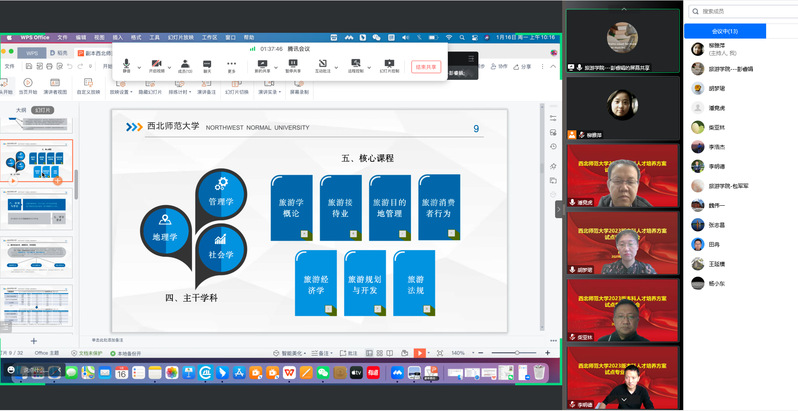Click the 本地备份开 status indicator

point(126,353)
